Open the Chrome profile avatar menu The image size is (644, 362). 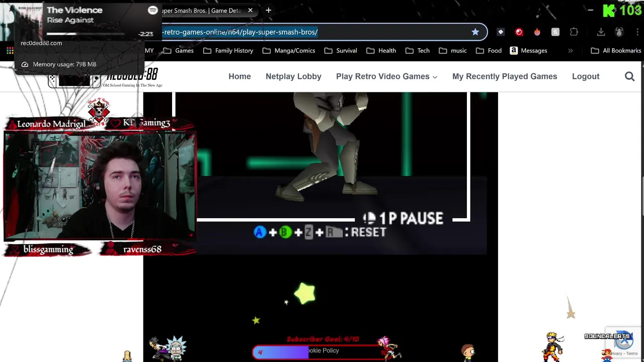[x=619, y=32]
